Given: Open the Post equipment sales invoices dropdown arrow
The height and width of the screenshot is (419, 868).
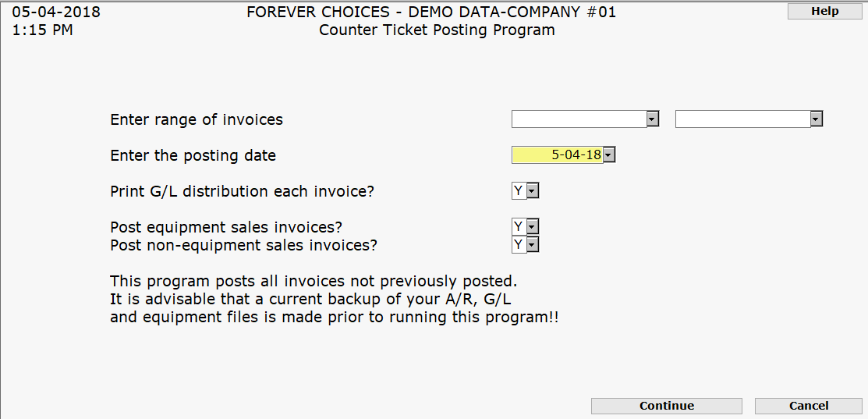Looking at the screenshot, I should 533,226.
